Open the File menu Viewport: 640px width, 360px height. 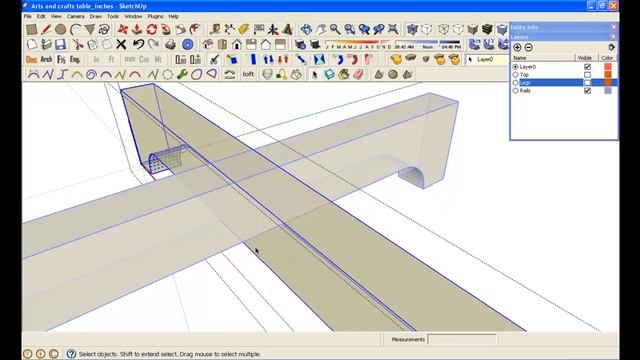(27, 16)
